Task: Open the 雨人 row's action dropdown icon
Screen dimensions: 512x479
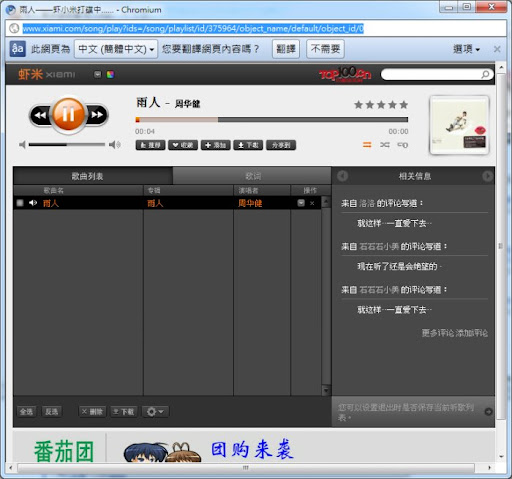Action: tap(301, 203)
